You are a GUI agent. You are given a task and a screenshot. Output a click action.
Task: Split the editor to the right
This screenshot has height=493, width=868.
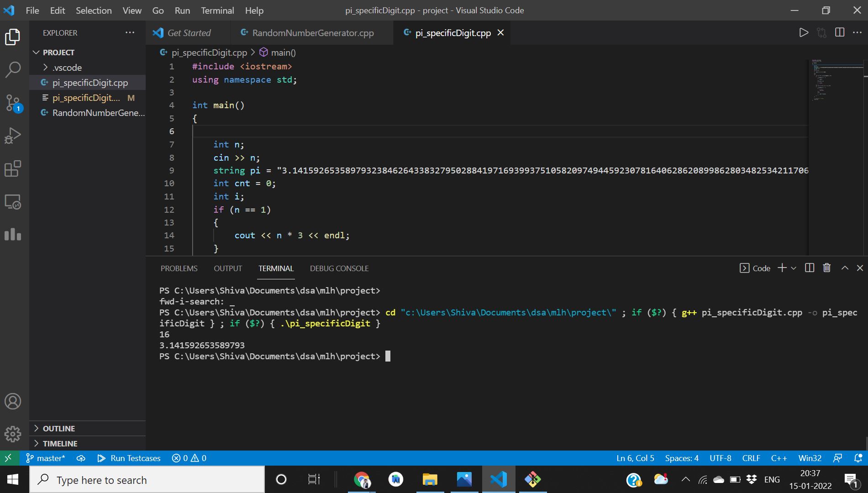tap(839, 32)
